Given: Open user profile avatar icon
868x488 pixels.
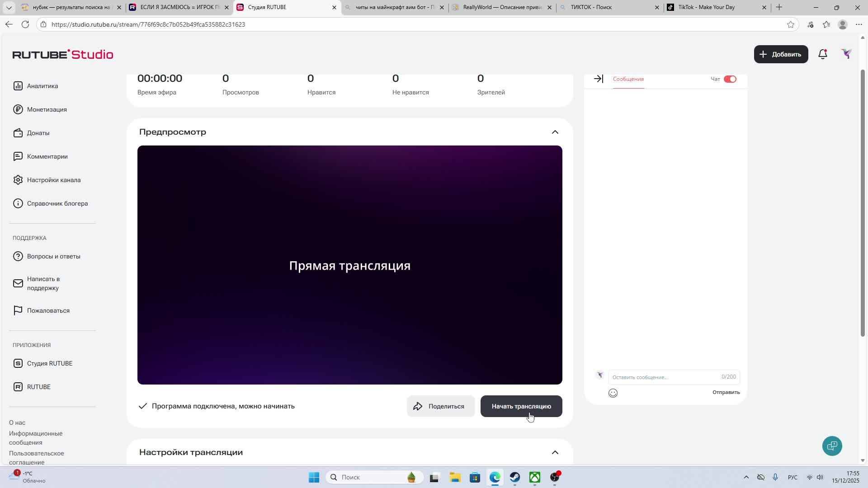Looking at the screenshot, I should [846, 54].
